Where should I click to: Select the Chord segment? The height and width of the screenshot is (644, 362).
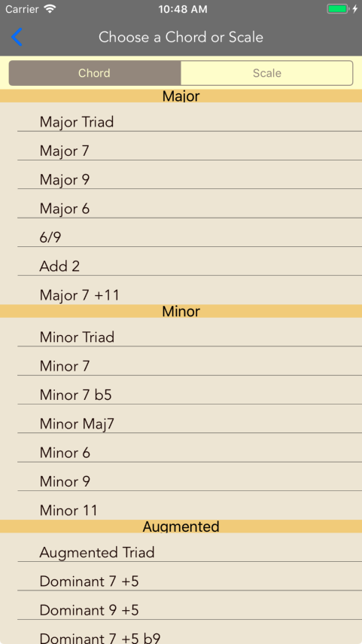click(x=94, y=73)
